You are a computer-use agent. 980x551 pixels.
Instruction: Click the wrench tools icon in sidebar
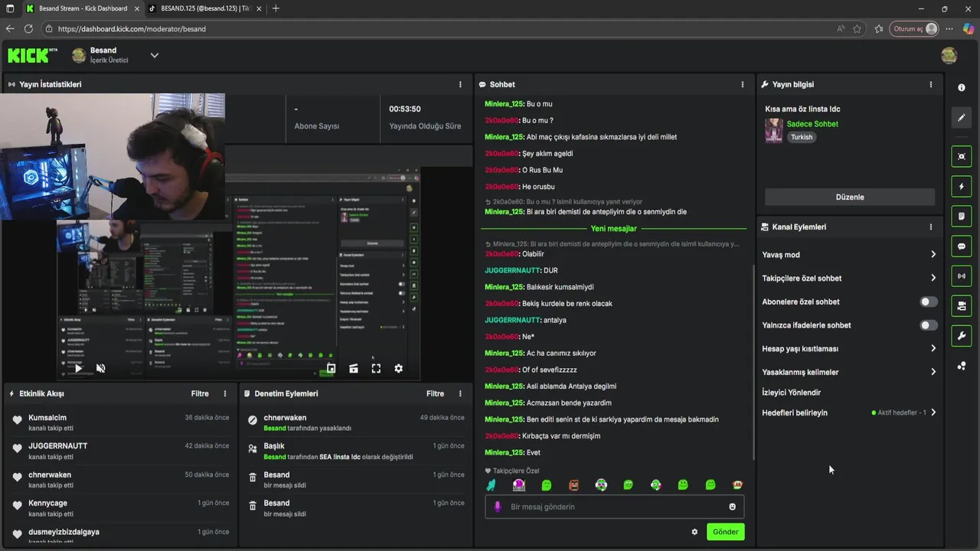coord(962,336)
